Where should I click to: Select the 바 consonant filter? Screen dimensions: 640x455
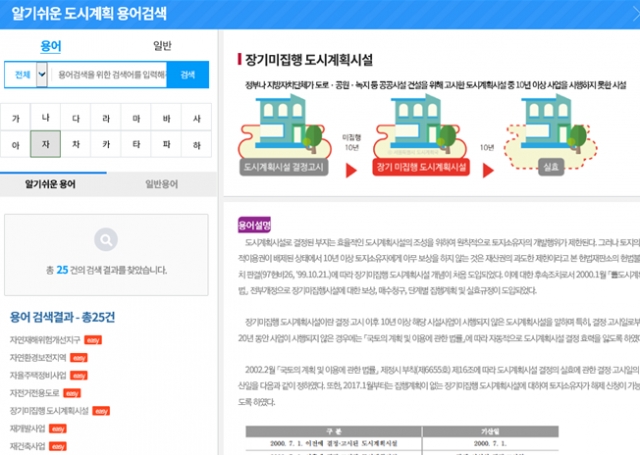pos(166,118)
